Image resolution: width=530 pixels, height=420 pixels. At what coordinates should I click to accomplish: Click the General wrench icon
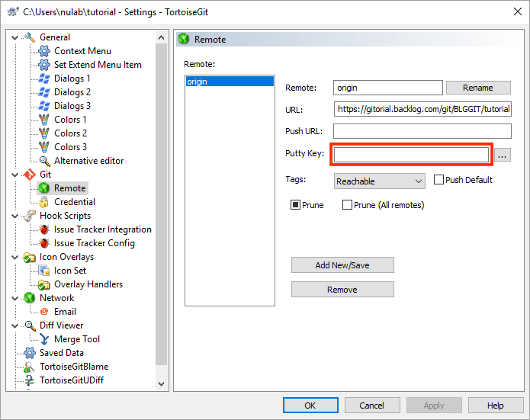[30, 37]
